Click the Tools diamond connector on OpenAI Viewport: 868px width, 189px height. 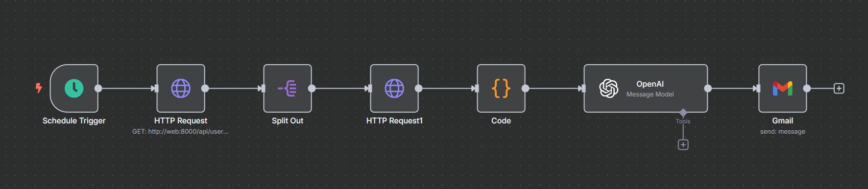pos(683,113)
